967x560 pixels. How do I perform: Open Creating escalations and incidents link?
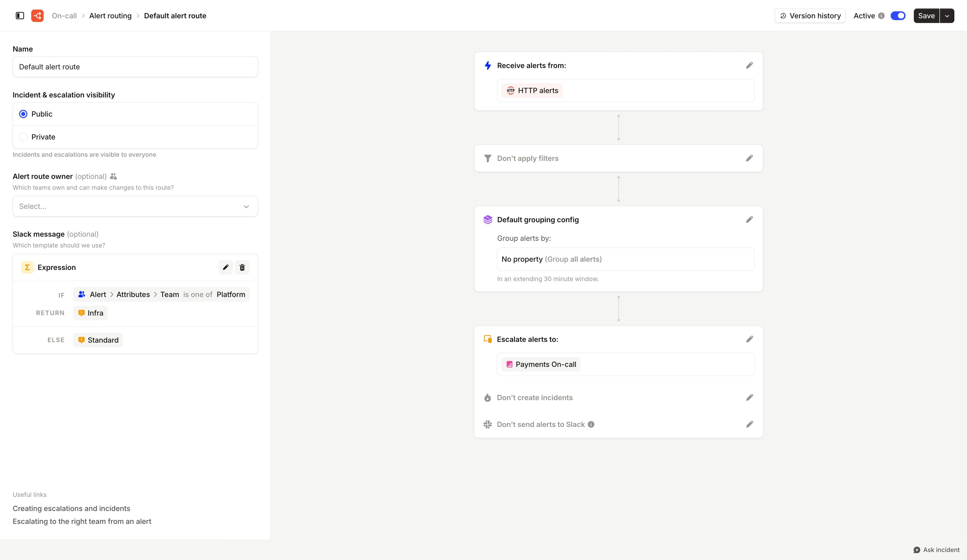(x=71, y=509)
